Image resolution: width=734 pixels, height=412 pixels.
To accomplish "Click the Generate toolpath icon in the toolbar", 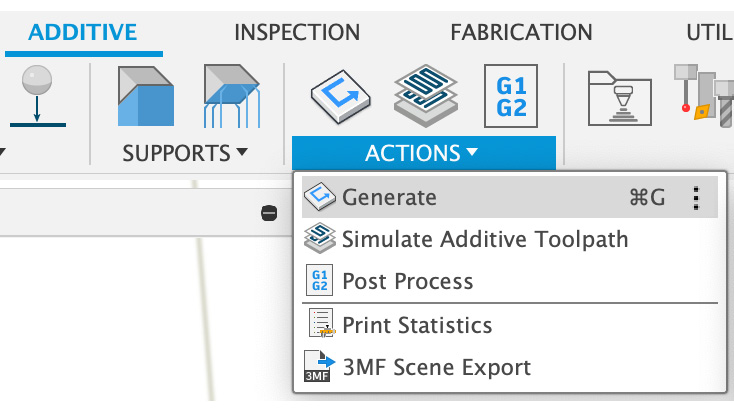I will pos(340,96).
